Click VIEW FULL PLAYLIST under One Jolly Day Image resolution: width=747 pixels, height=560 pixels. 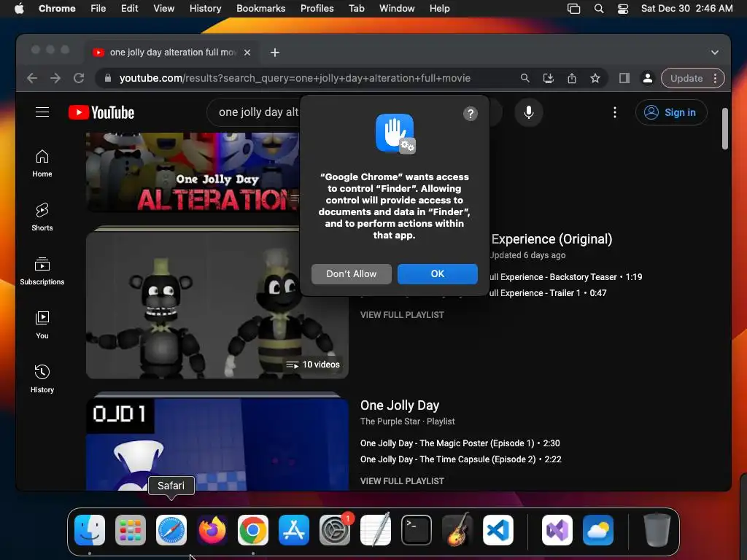tap(402, 481)
